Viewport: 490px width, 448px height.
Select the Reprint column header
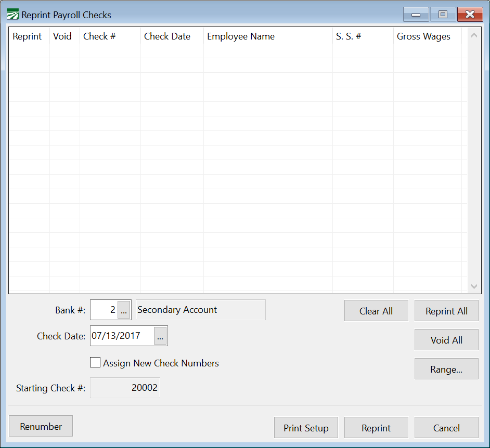pos(28,36)
